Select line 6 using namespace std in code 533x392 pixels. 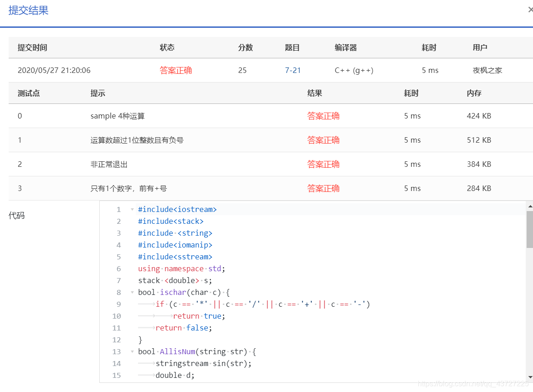pyautogui.click(x=180, y=268)
